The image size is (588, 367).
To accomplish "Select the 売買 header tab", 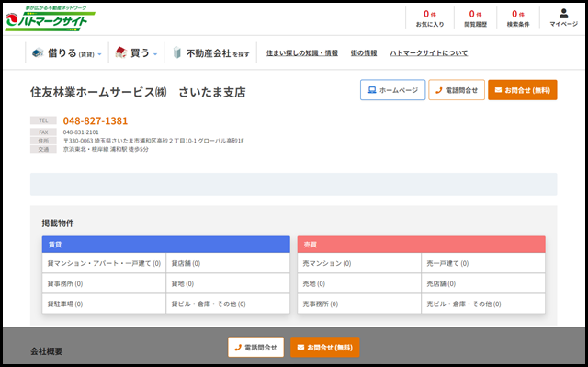I will (x=421, y=245).
